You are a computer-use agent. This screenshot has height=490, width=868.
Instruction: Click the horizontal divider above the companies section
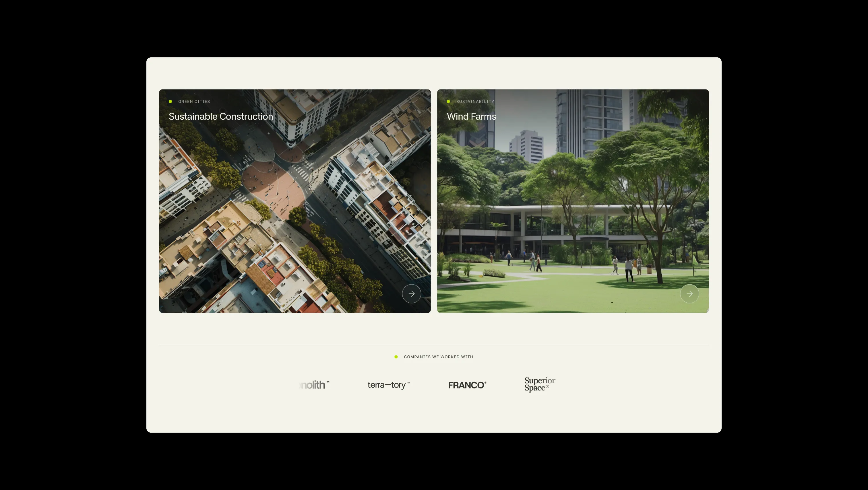tap(434, 345)
